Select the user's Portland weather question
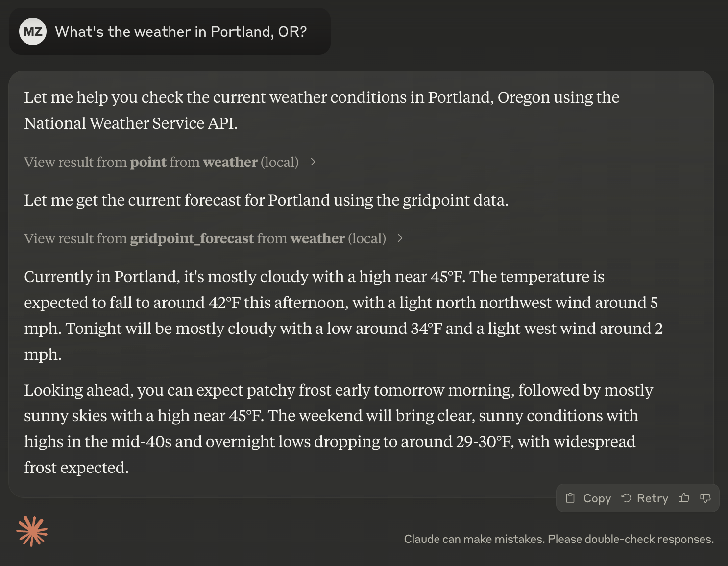Screen dimensions: 728x566 pos(181,32)
